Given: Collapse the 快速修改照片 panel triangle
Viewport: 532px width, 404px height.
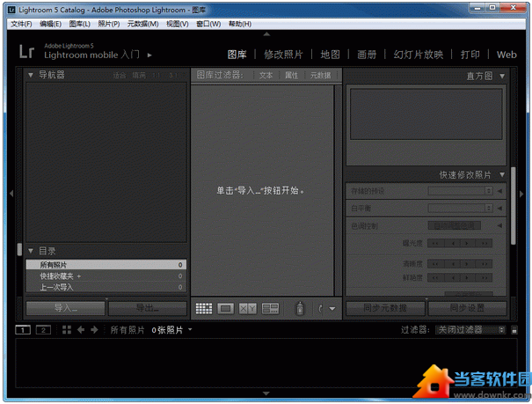Looking at the screenshot, I should pyautogui.click(x=502, y=175).
